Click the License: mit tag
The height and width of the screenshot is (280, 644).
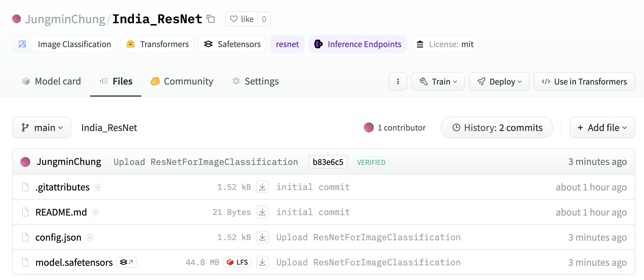[x=445, y=44]
